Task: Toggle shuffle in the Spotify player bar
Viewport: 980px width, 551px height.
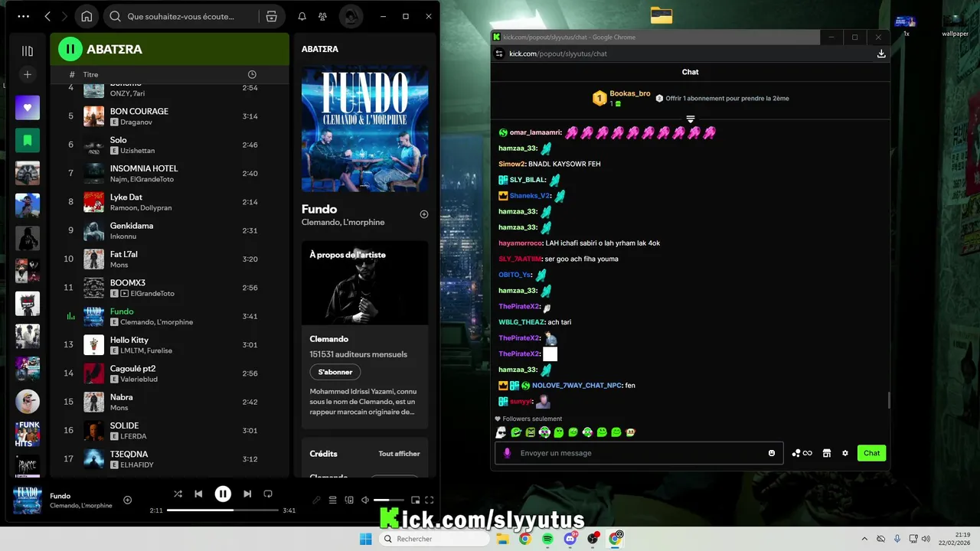Action: click(178, 494)
